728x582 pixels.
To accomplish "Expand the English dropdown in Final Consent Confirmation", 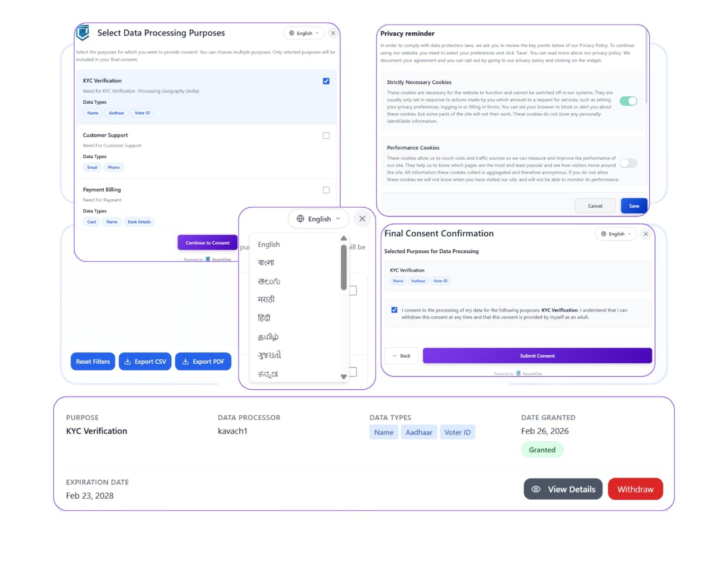I will (616, 234).
